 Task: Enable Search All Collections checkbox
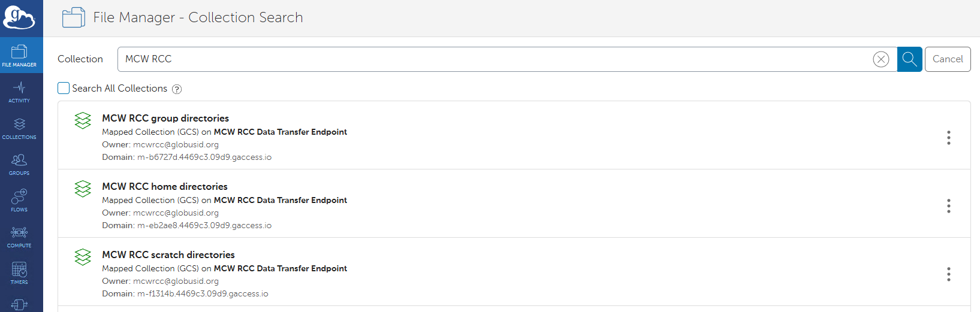tap(64, 88)
